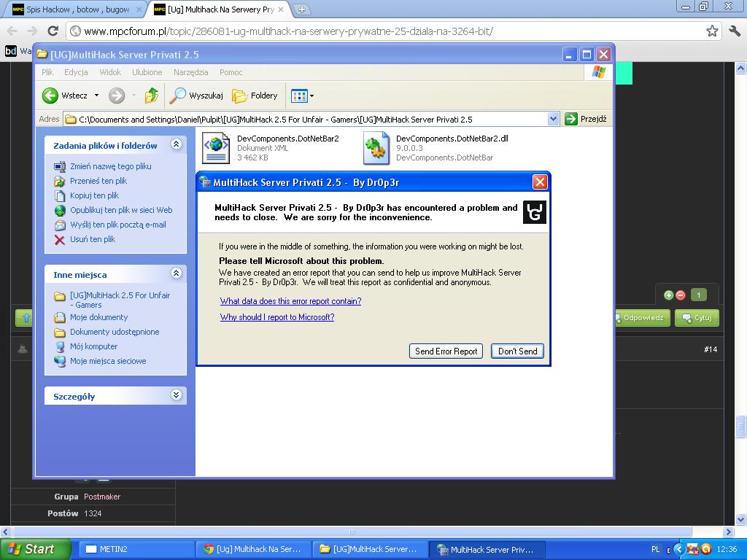
Task: Click Usuń ten plik red X icon
Action: point(60,239)
